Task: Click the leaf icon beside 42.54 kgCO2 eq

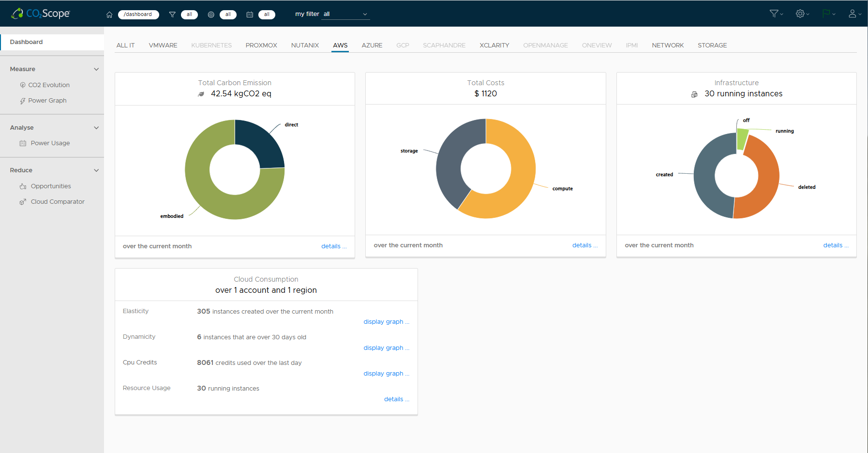Action: 201,94
